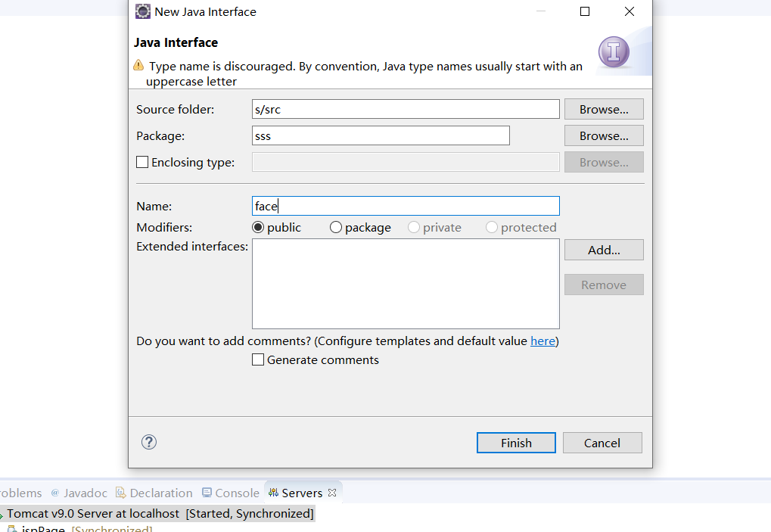This screenshot has height=532, width=771.
Task: Click the Declaration tab icon
Action: (121, 493)
